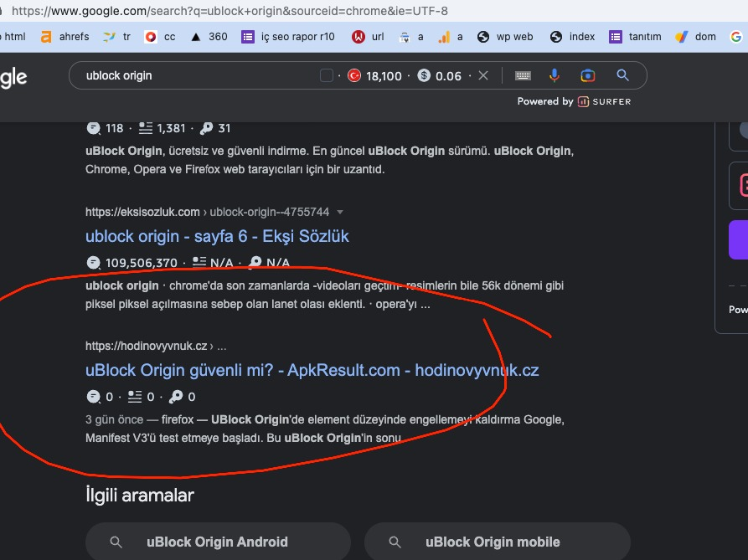Open the 360 bookmark
Viewport: 748px width, 560px height.
click(x=209, y=37)
